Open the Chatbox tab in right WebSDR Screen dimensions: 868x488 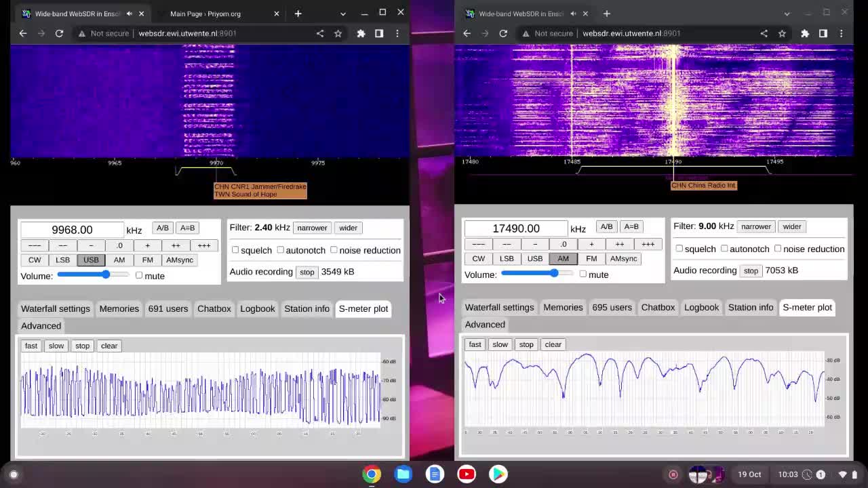[x=658, y=307]
